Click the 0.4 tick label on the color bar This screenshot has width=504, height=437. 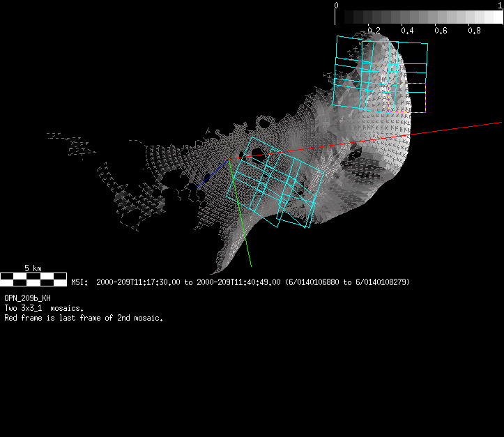(407, 31)
